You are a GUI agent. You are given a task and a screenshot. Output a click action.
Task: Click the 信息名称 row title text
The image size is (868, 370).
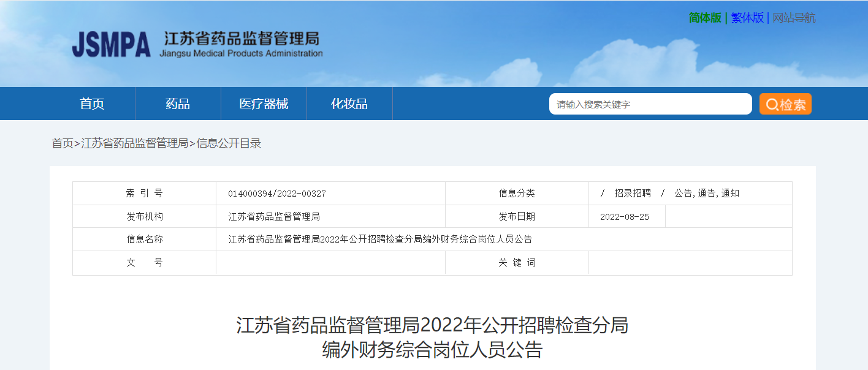[380, 240]
